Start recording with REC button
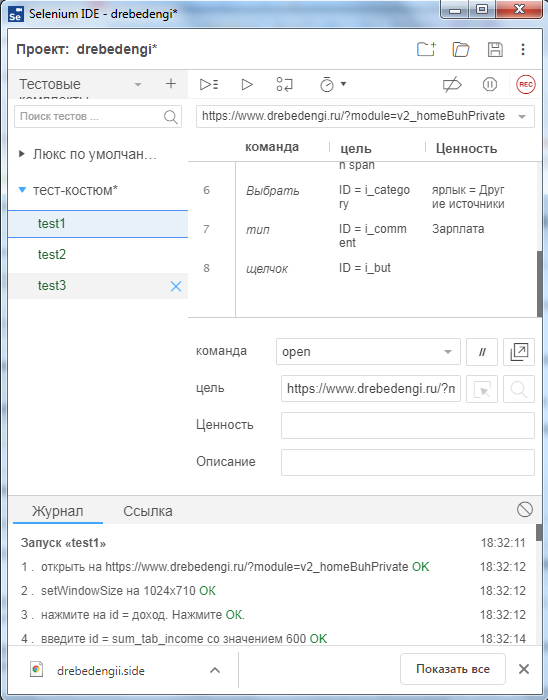This screenshot has height=700, width=548. [x=526, y=84]
